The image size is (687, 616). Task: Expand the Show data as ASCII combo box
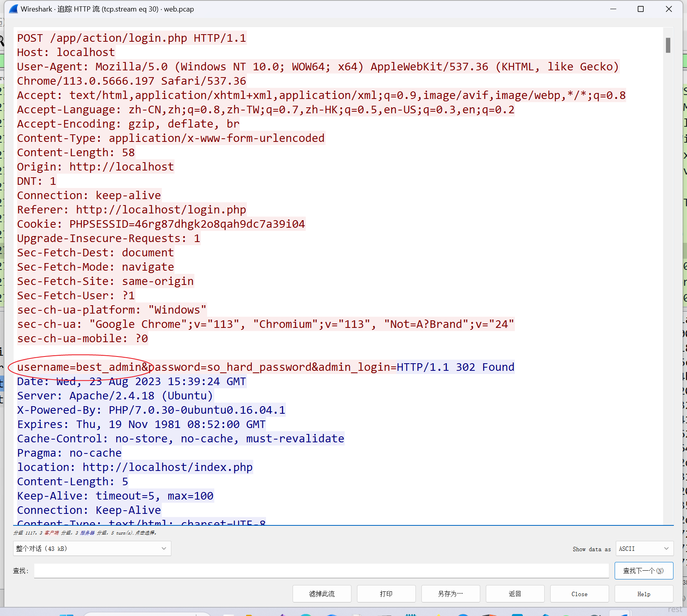click(x=644, y=548)
